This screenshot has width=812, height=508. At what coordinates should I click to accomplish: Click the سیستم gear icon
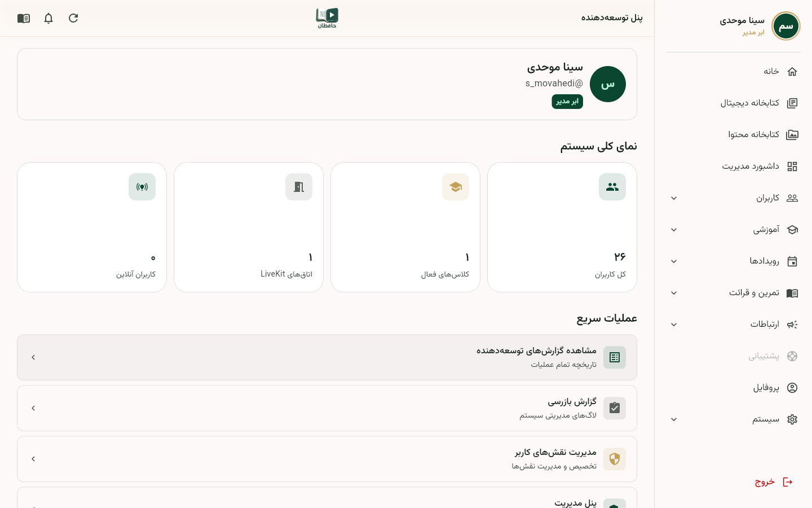pyautogui.click(x=792, y=419)
